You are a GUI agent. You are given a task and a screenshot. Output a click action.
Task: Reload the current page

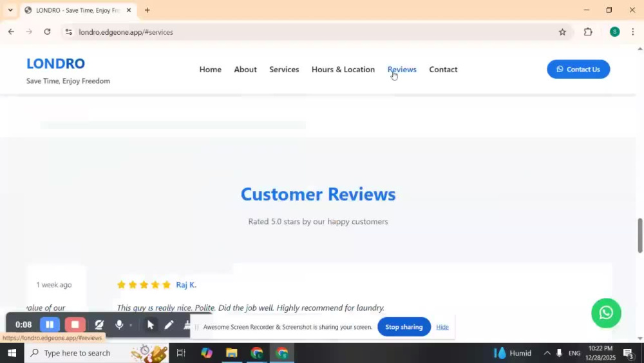coord(47,32)
